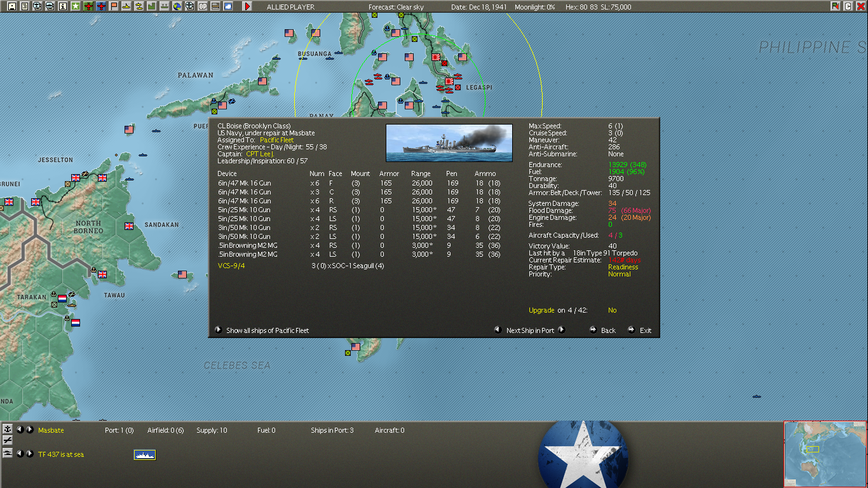Click the Forecast: Clear sky text
Screen dimensions: 868x488
pos(397,7)
